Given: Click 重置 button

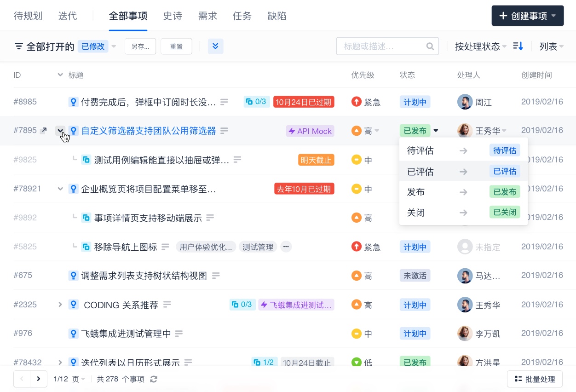Looking at the screenshot, I should click(x=176, y=46).
